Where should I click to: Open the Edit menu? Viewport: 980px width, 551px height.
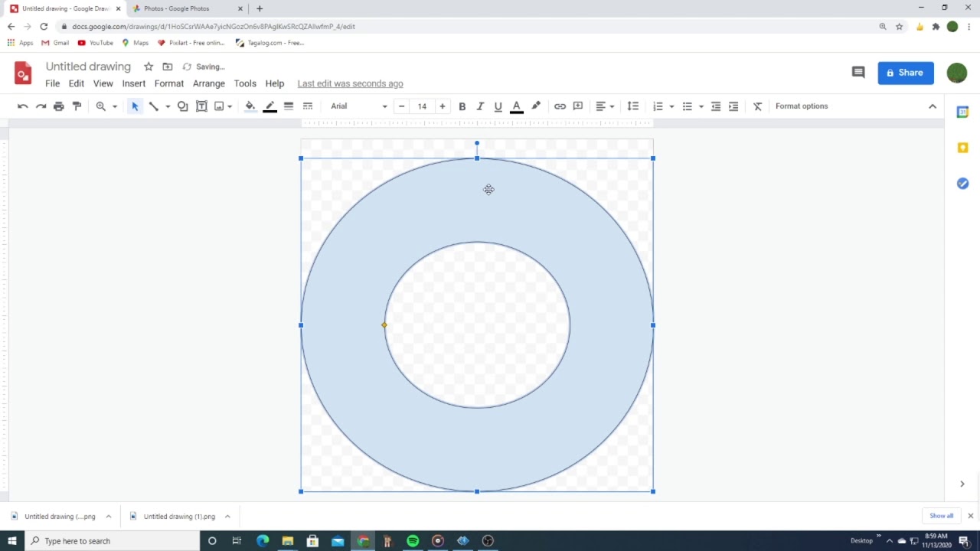pyautogui.click(x=77, y=83)
